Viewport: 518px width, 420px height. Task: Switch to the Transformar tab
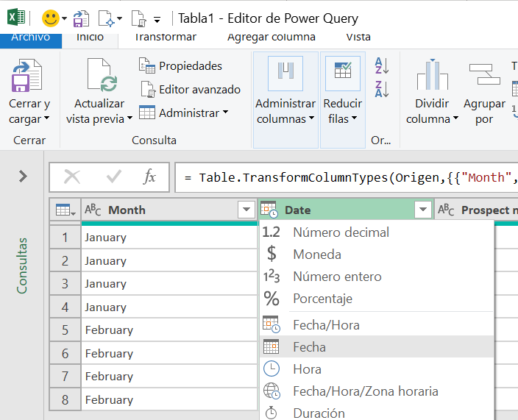[x=165, y=38]
